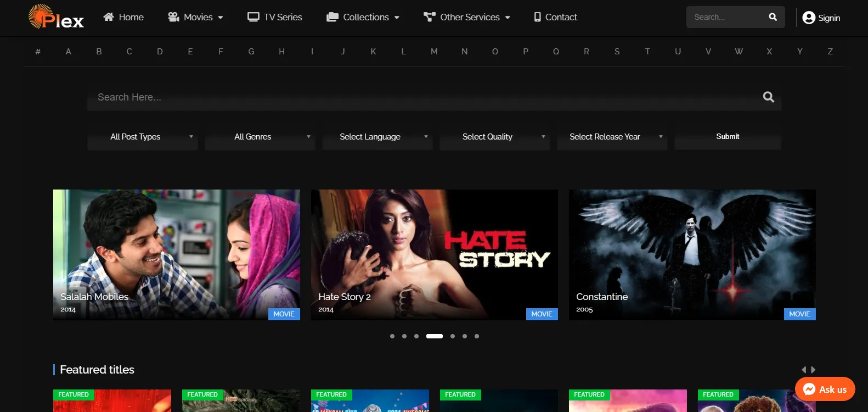Open the Select Quality dropdown
The width and height of the screenshot is (868, 412).
495,137
